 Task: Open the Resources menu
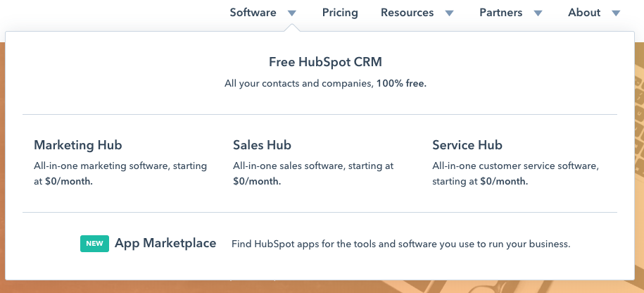(x=408, y=13)
